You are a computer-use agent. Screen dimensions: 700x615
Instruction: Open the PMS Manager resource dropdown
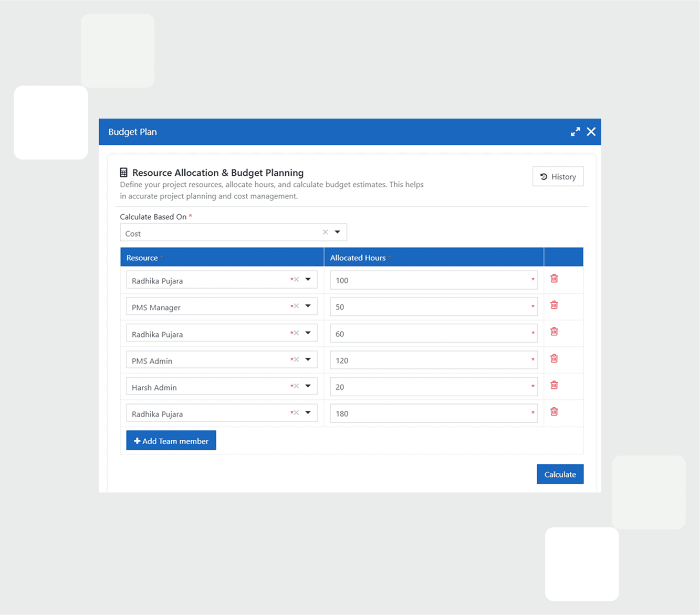(x=308, y=306)
